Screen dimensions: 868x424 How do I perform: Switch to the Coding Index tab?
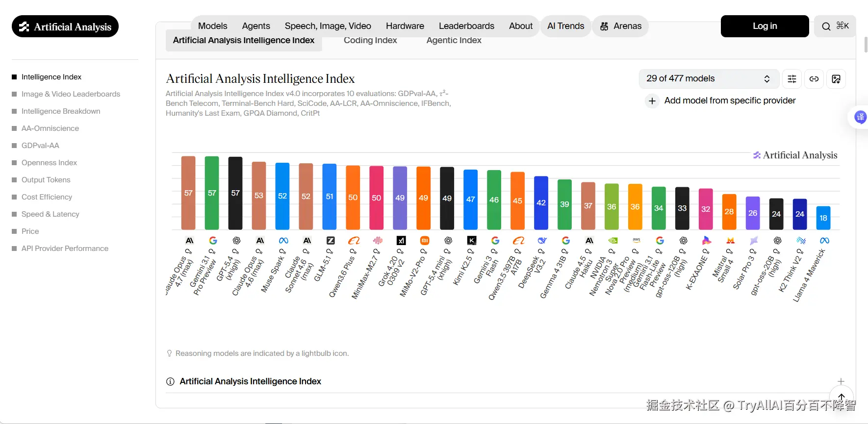(370, 40)
